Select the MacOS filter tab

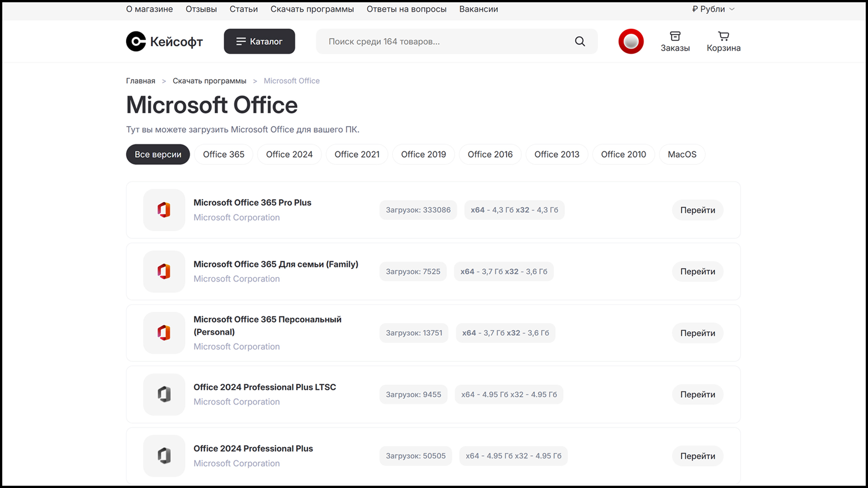[x=682, y=155]
